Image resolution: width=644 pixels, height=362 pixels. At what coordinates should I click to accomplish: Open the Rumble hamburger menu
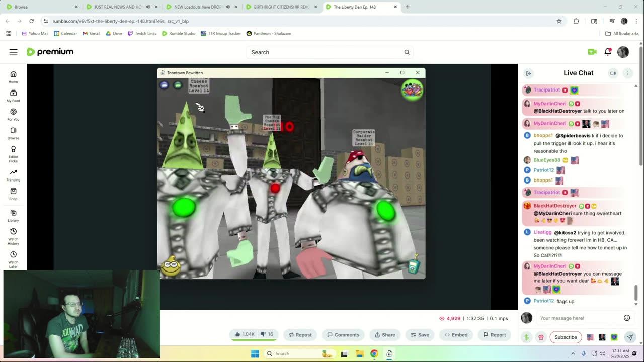(14, 52)
